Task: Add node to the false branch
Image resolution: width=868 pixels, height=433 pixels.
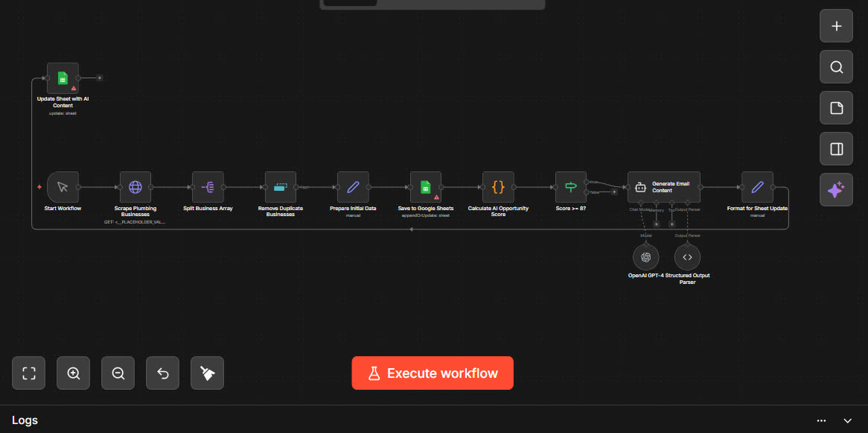Action: (x=614, y=192)
